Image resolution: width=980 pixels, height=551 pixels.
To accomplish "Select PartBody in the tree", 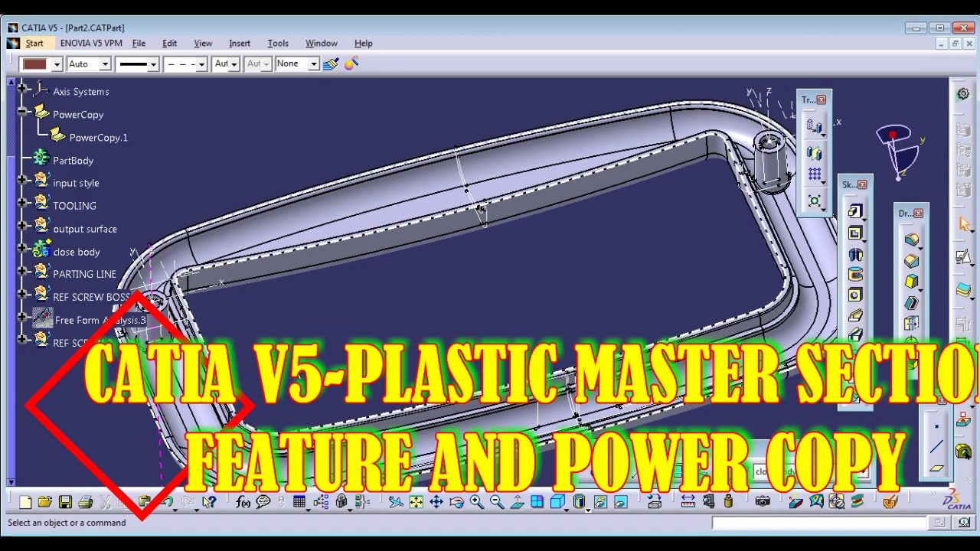I will coord(73,161).
